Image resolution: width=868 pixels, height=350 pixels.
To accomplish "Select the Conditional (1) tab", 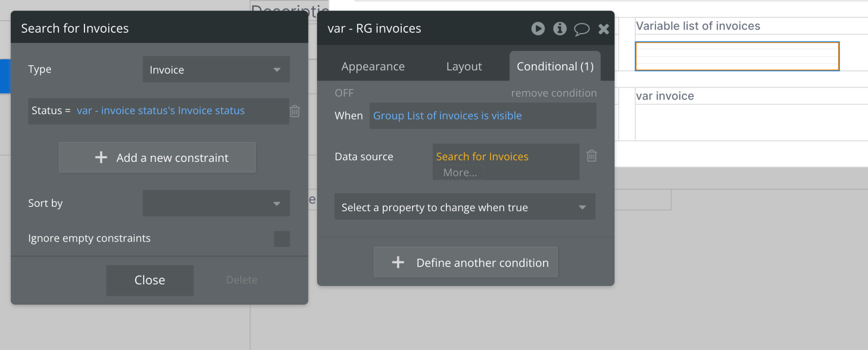I will click(x=555, y=67).
